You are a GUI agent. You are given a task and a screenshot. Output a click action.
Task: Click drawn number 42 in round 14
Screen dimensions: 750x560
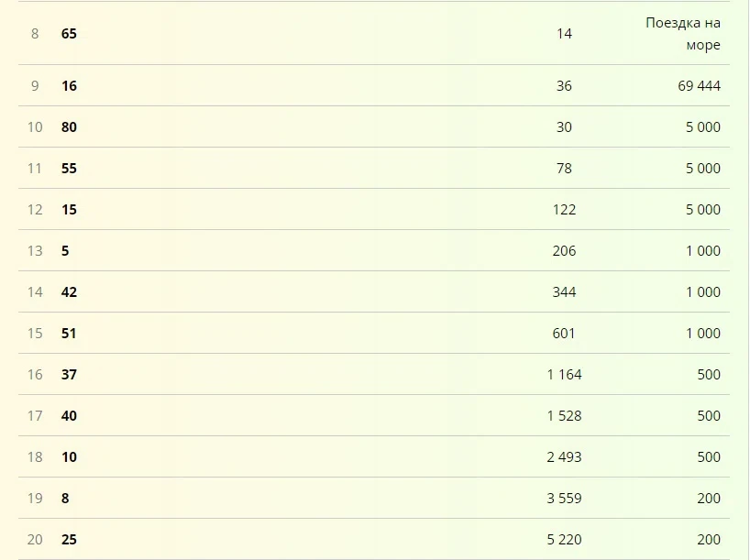(69, 291)
